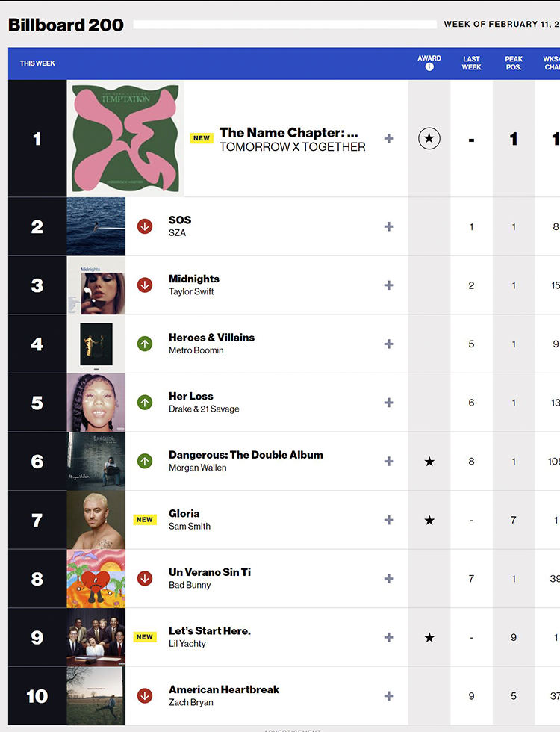Click the star icon for Dangerous: The Double Album
The height and width of the screenshot is (732, 560).
pyautogui.click(x=429, y=462)
